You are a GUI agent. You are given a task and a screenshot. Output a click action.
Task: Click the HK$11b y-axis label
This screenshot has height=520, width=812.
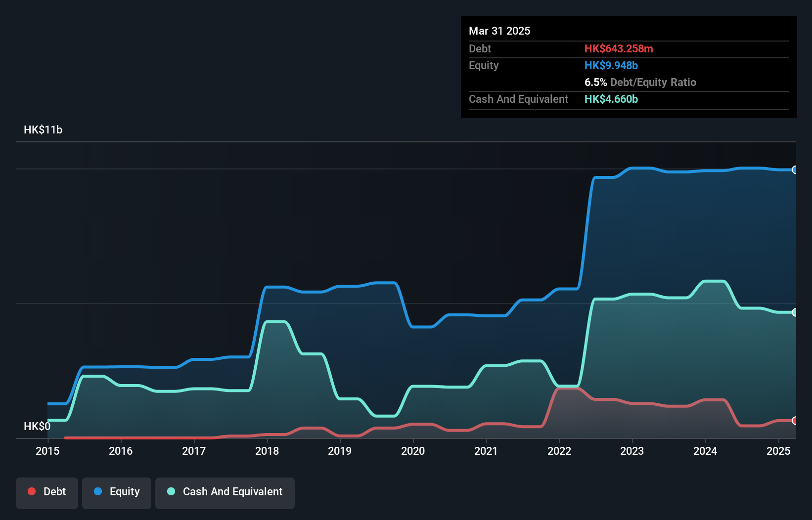coord(43,130)
